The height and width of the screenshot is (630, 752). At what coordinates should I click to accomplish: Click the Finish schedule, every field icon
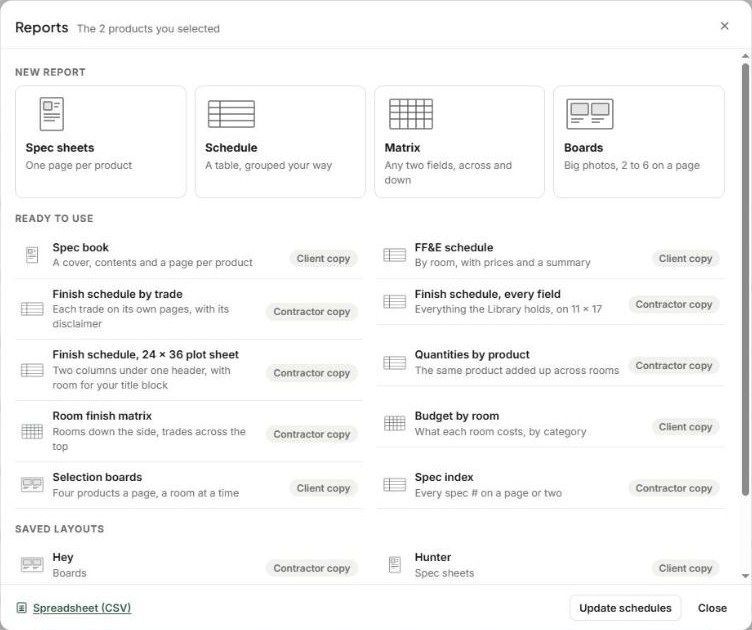point(394,301)
